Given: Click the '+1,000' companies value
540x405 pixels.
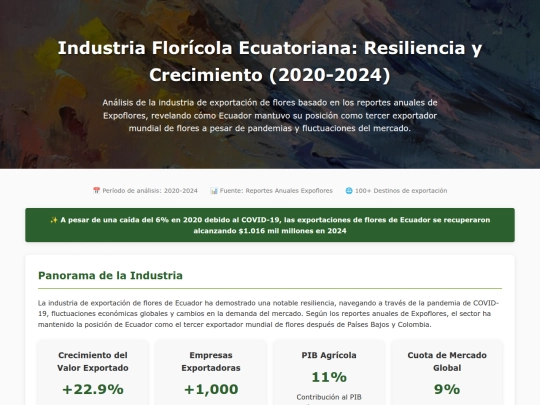Looking at the screenshot, I should pos(211,389).
